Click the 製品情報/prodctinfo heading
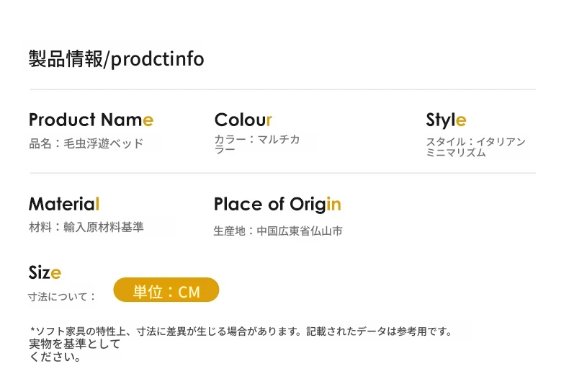Image resolution: width=569 pixels, height=392 pixels. (x=116, y=59)
